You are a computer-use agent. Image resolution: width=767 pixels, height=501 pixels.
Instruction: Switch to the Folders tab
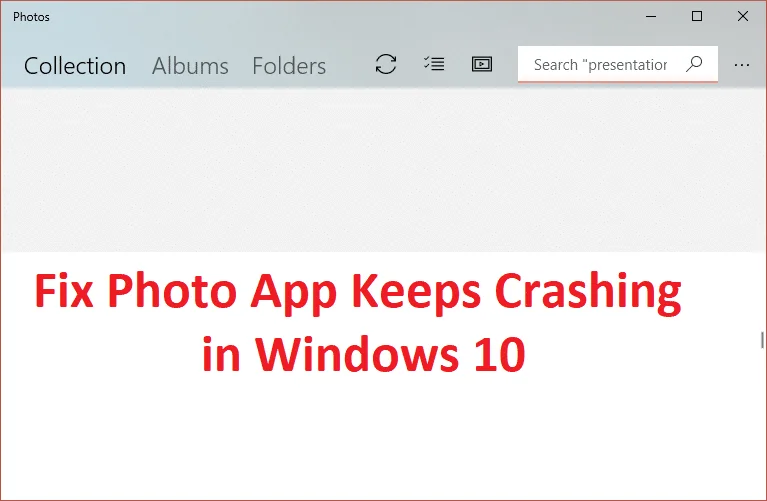point(289,66)
